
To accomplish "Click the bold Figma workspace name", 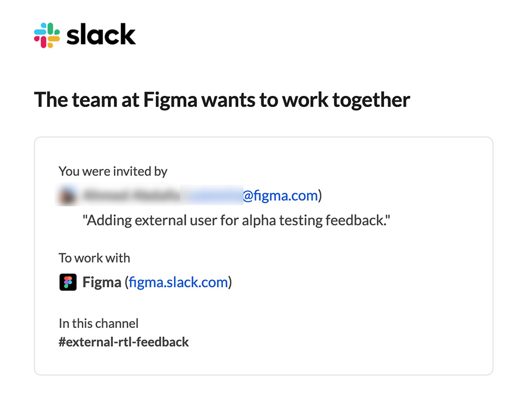I will pyautogui.click(x=102, y=282).
